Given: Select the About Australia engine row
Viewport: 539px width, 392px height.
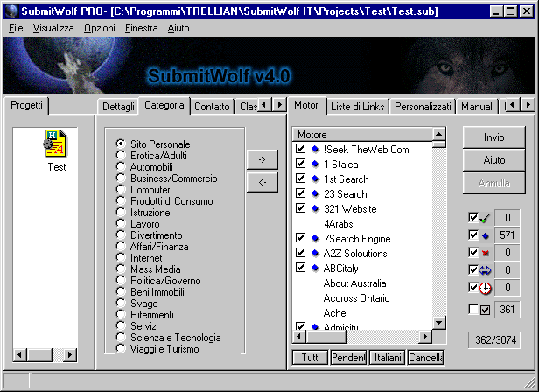Looking at the screenshot, I should (354, 283).
